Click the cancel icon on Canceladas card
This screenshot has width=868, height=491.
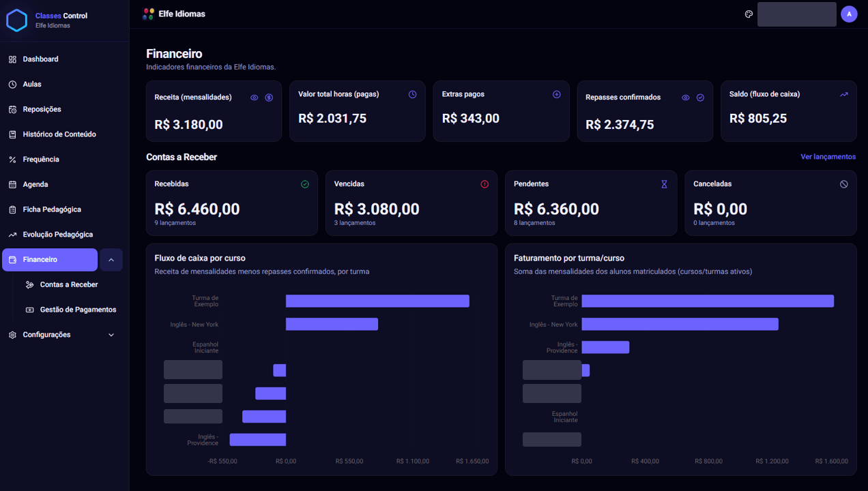pos(844,184)
